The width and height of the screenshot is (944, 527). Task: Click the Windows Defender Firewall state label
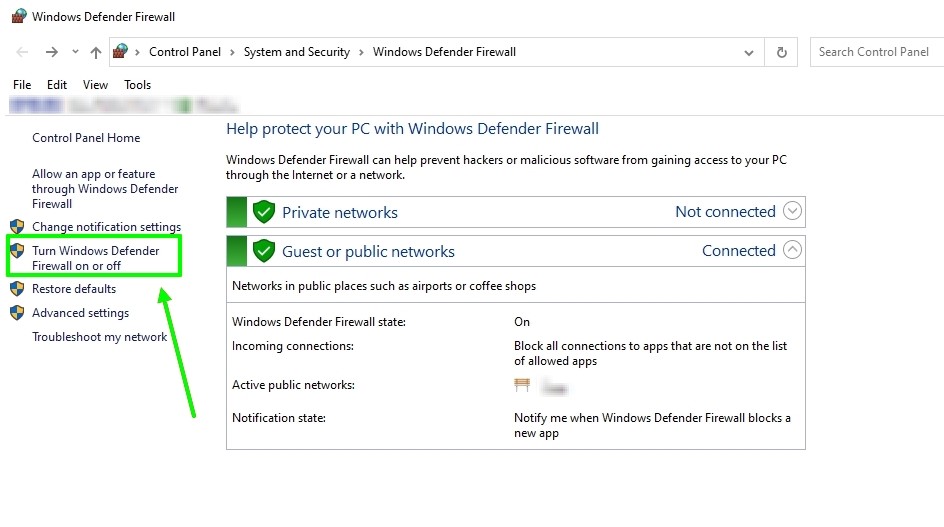[x=319, y=322]
